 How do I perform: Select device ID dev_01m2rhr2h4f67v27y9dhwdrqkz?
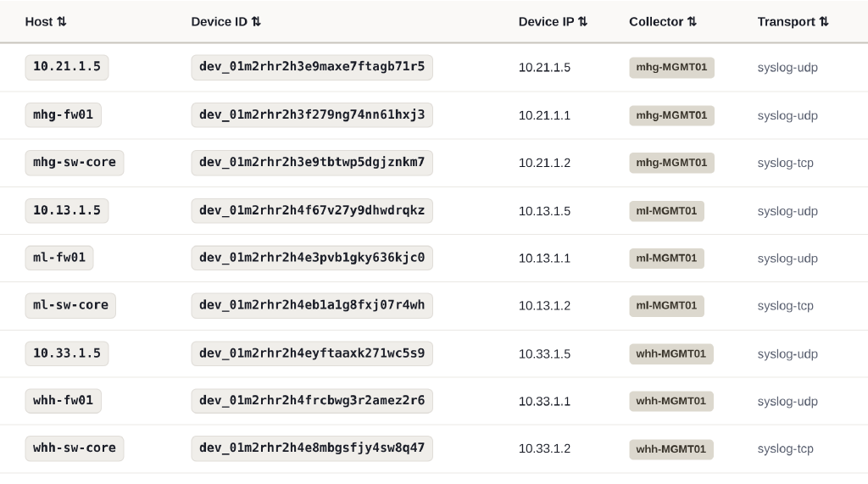(312, 210)
